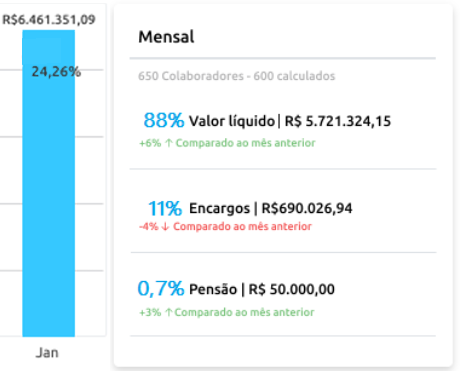Viewport: 460px width, 371px height.
Task: Click the blue Jan bar in chart
Action: point(49,183)
